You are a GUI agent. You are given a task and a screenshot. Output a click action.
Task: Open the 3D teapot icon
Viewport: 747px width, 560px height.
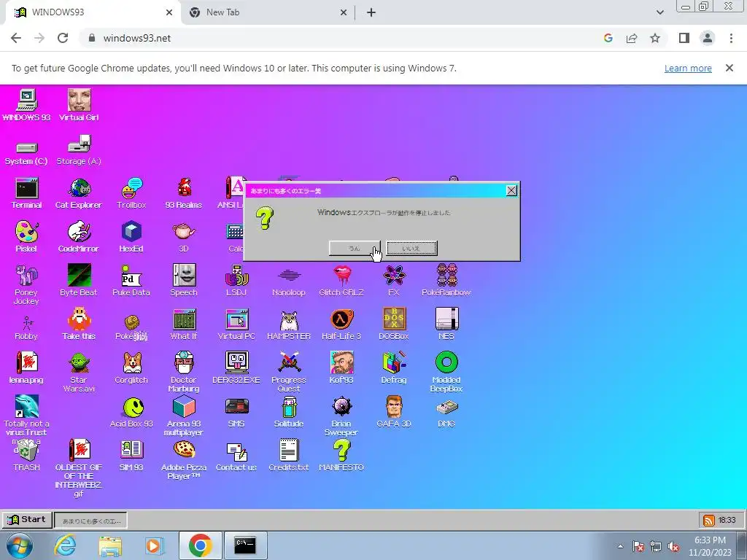tap(184, 237)
